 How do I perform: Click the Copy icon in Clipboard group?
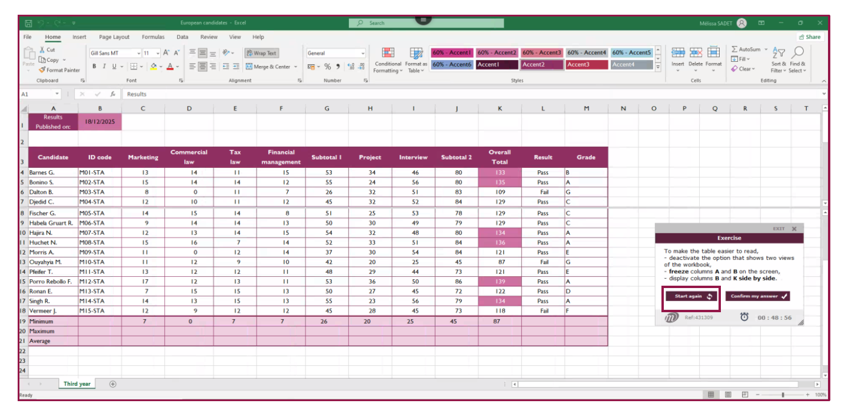tap(42, 60)
